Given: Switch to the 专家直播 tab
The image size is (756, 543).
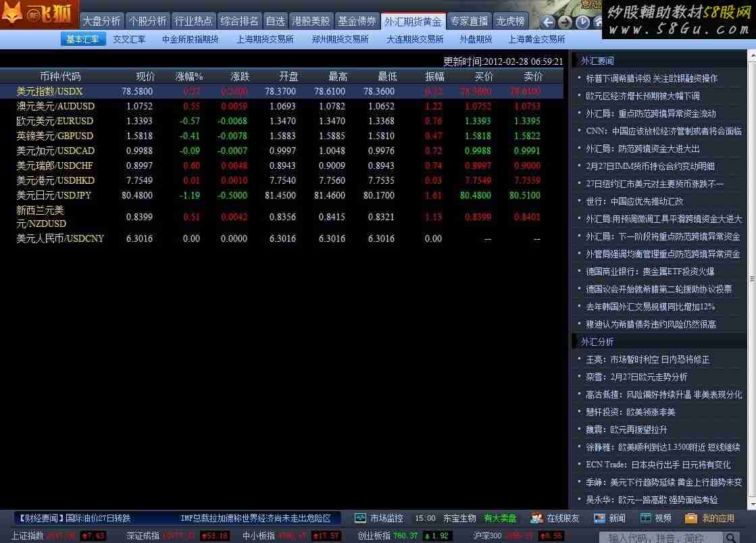Looking at the screenshot, I should pos(469,21).
